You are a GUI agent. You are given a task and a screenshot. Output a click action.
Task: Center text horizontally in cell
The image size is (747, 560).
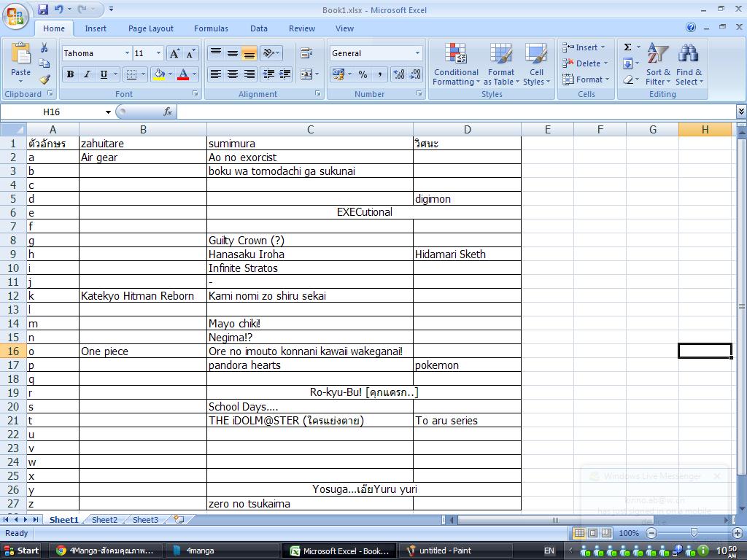pos(233,74)
